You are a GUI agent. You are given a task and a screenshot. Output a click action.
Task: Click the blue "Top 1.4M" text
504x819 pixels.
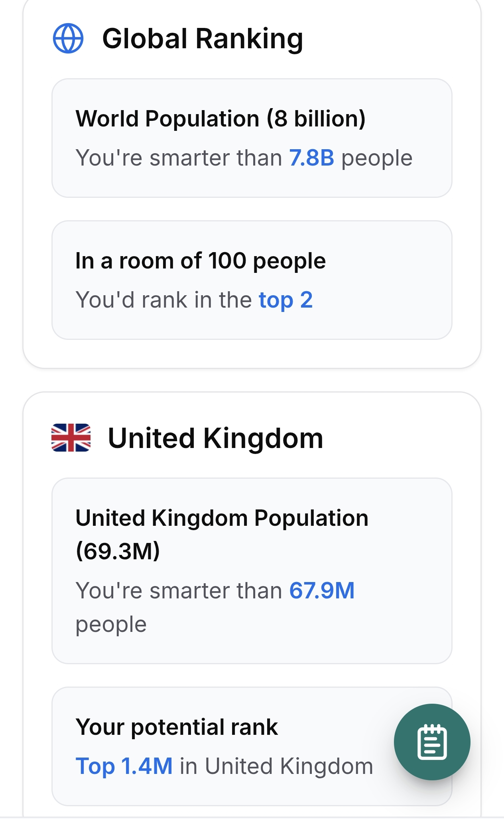pos(124,766)
